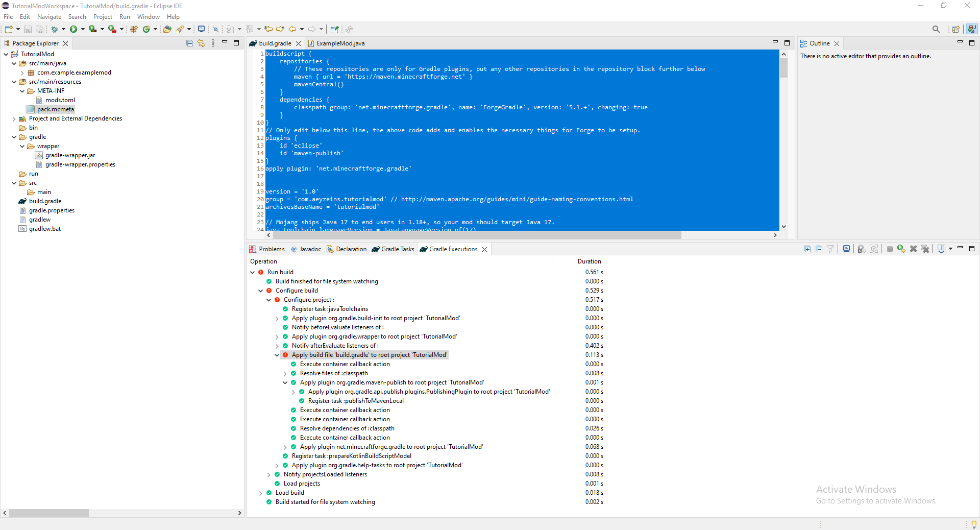The width and height of the screenshot is (980, 530).
Task: Remove the terminated Gradle execution
Action: (914, 249)
